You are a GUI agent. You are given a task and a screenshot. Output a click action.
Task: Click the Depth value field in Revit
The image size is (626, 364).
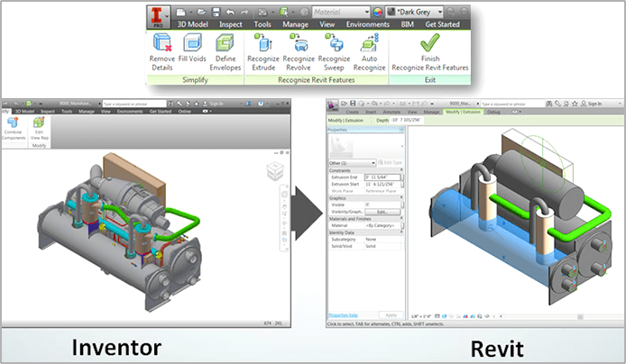pos(406,120)
